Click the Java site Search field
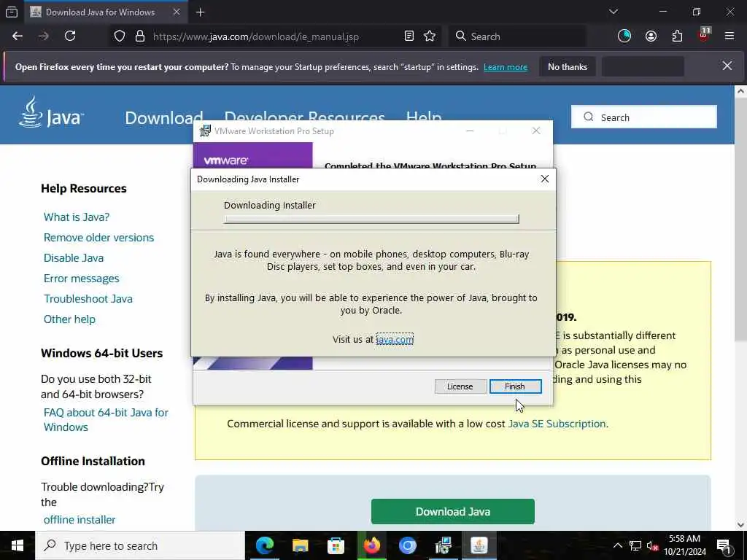This screenshot has width=747, height=560. click(x=643, y=117)
